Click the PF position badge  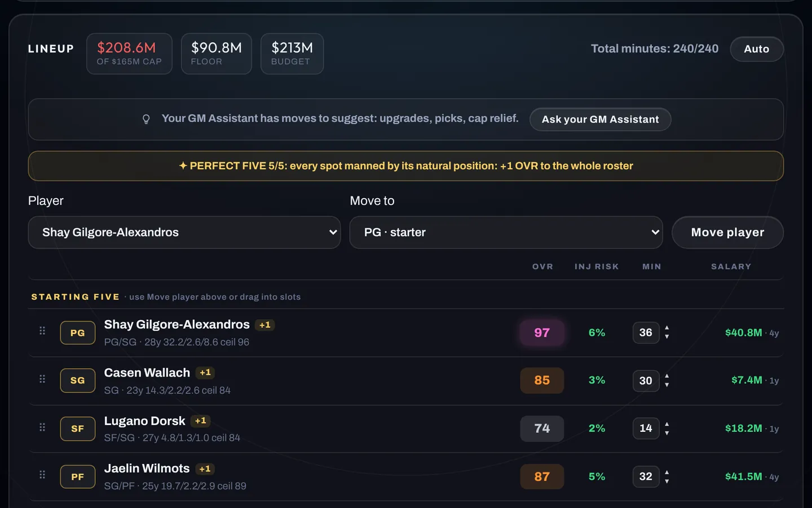click(x=78, y=477)
